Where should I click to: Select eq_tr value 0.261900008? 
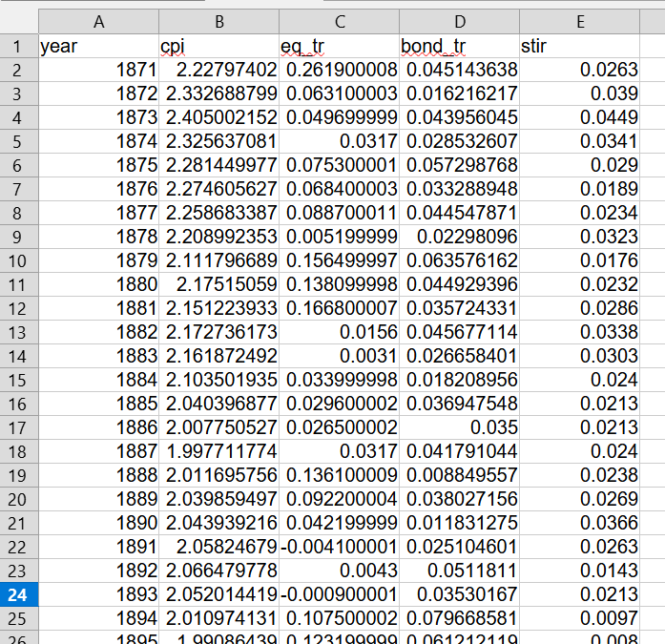point(340,70)
